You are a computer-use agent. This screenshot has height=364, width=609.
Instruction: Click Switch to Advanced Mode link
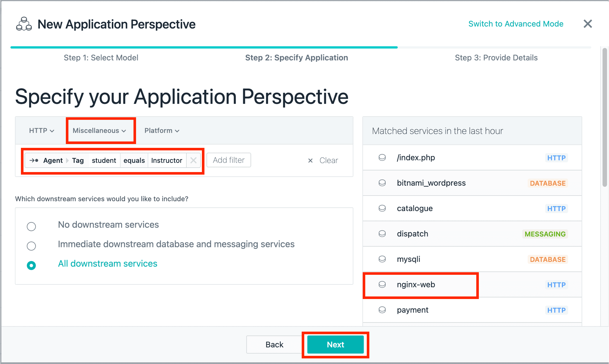coord(516,24)
